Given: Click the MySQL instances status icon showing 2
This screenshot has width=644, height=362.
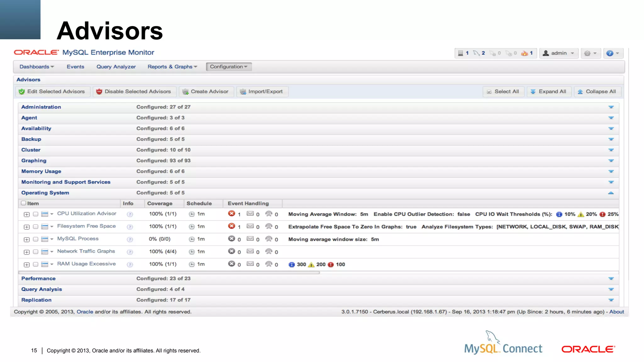Looking at the screenshot, I should 476,53.
